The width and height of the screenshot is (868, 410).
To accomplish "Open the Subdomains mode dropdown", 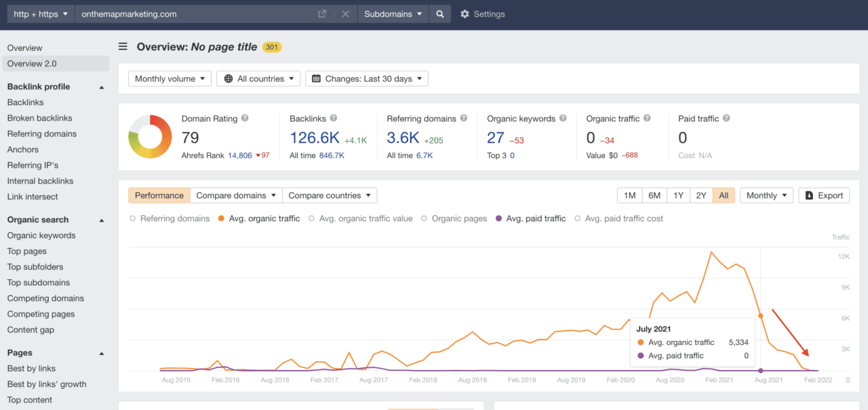I will [393, 14].
